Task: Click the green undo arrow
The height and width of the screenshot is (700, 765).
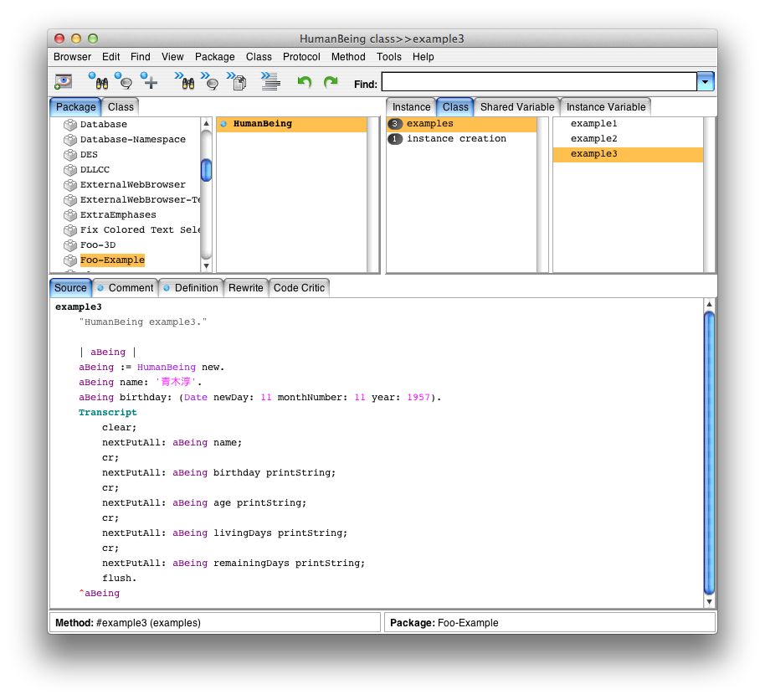Action: (x=305, y=81)
